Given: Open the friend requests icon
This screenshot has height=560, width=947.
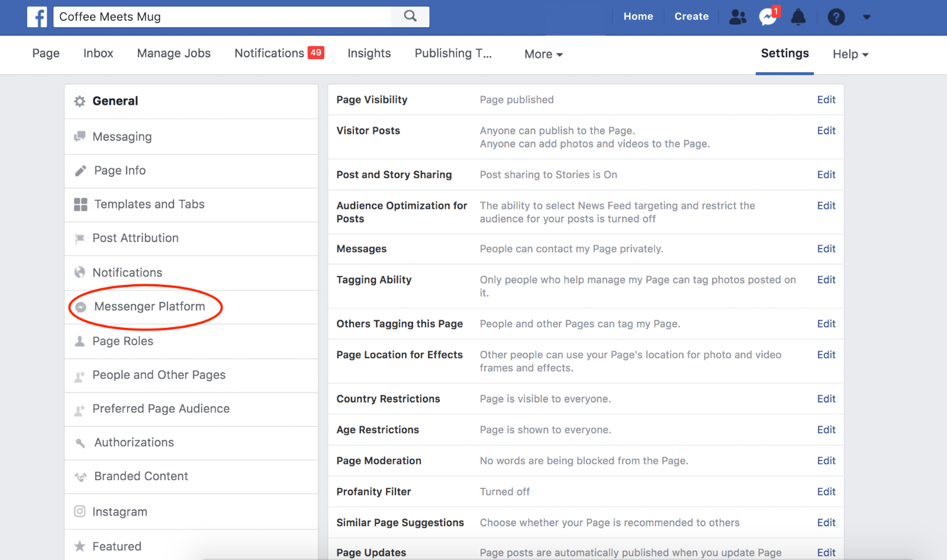Looking at the screenshot, I should 737,17.
